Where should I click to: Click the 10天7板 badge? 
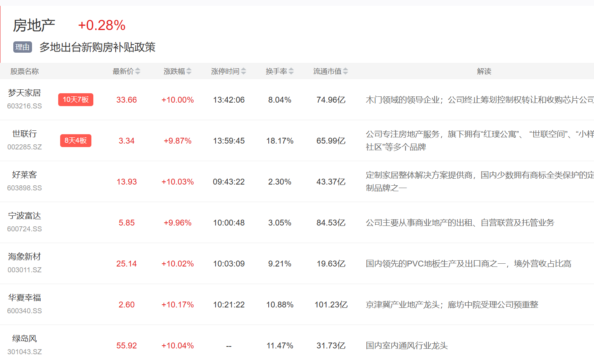pyautogui.click(x=76, y=99)
